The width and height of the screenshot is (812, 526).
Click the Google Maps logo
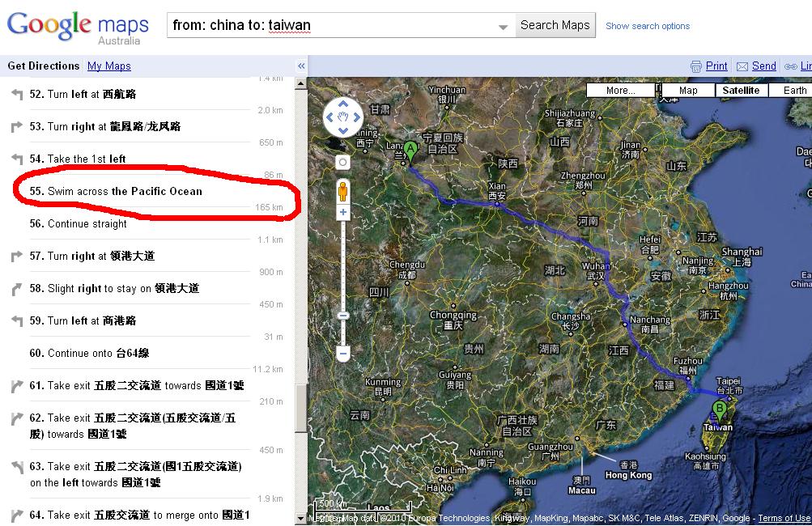tap(78, 27)
